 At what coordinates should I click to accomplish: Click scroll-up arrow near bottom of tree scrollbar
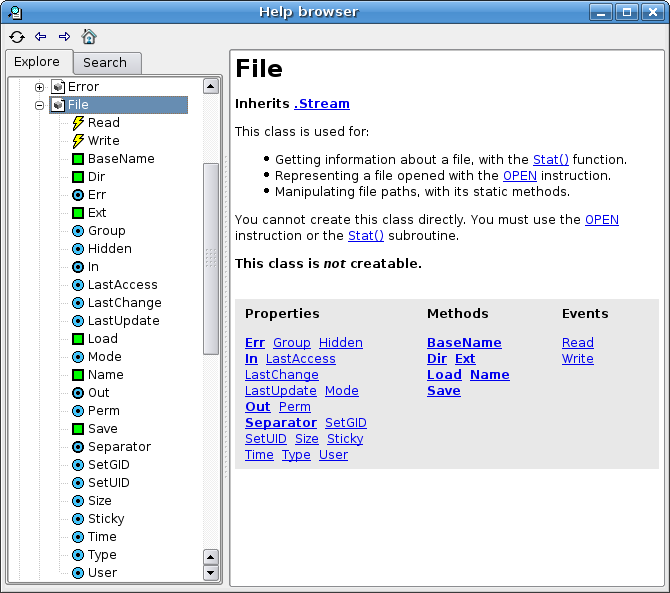pyautogui.click(x=211, y=557)
